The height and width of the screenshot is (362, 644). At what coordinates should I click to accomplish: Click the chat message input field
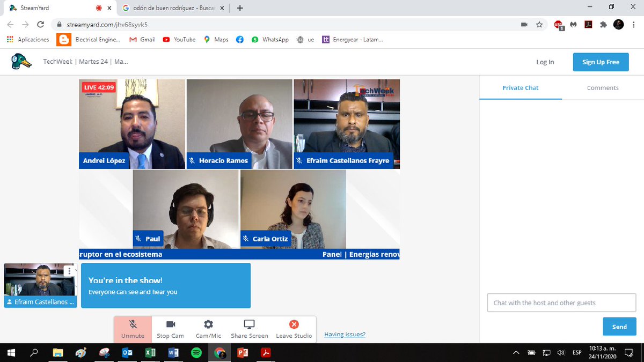point(561,303)
